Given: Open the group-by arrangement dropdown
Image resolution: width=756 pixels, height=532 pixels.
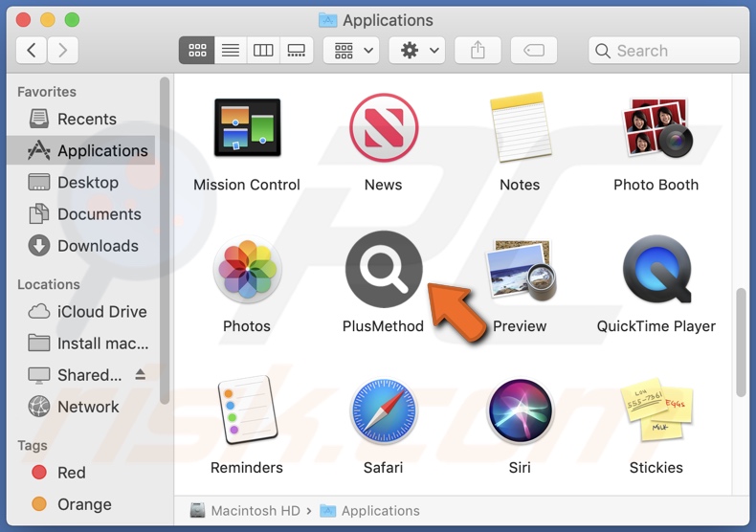Looking at the screenshot, I should click(351, 50).
